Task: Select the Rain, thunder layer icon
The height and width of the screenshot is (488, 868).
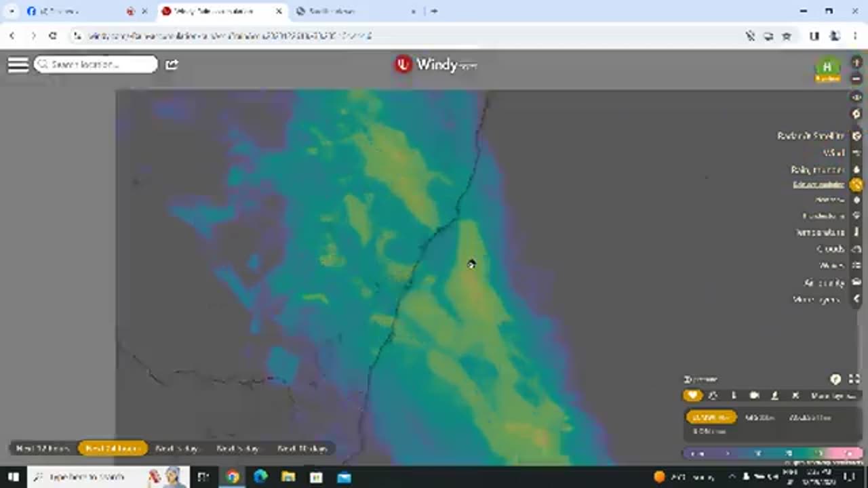Action: click(x=856, y=169)
